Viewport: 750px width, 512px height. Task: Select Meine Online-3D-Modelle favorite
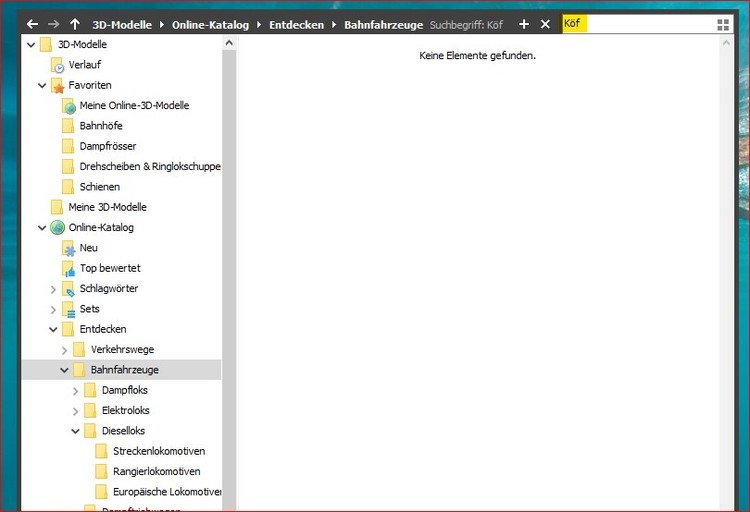click(134, 105)
